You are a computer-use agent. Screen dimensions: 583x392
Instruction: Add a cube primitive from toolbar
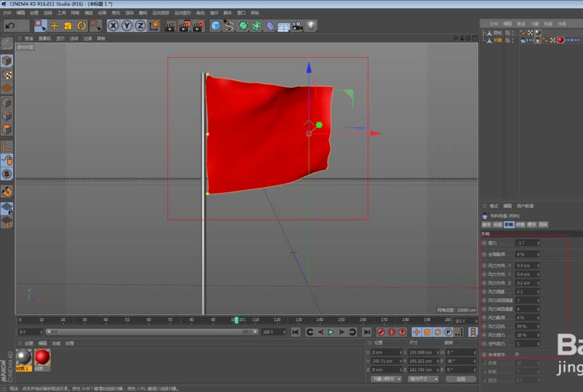pyautogui.click(x=215, y=25)
